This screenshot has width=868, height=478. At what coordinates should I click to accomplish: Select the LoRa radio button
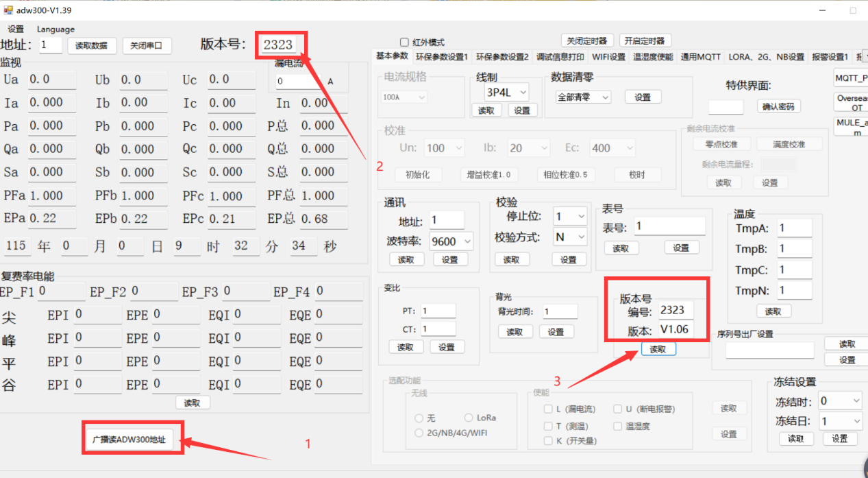469,418
